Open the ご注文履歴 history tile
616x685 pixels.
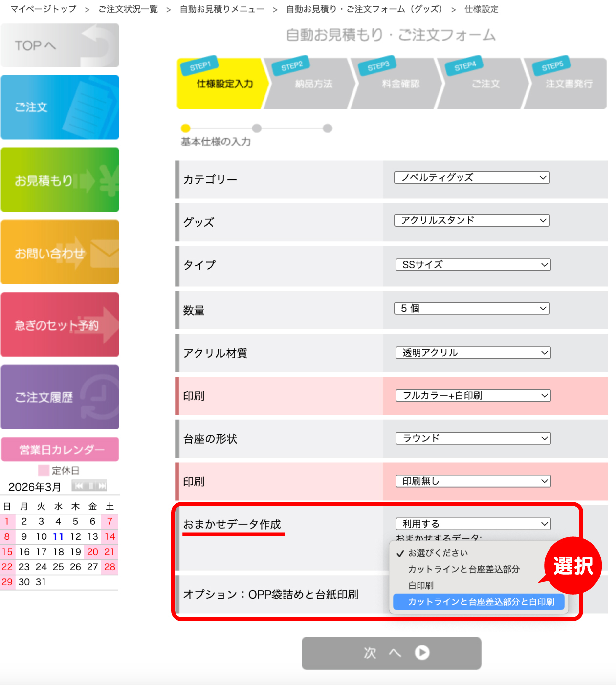pyautogui.click(x=60, y=397)
